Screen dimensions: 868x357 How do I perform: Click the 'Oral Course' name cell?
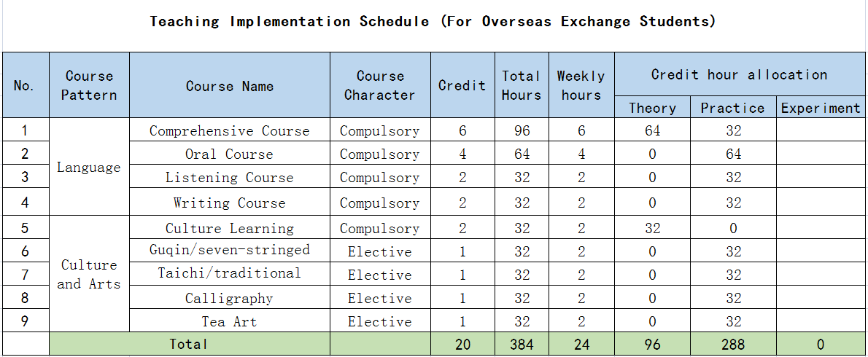(x=229, y=154)
